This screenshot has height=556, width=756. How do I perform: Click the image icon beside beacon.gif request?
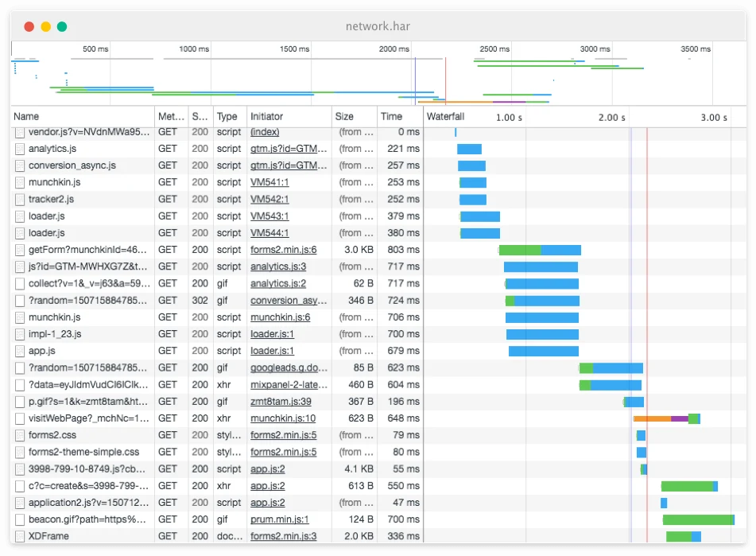[x=20, y=520]
